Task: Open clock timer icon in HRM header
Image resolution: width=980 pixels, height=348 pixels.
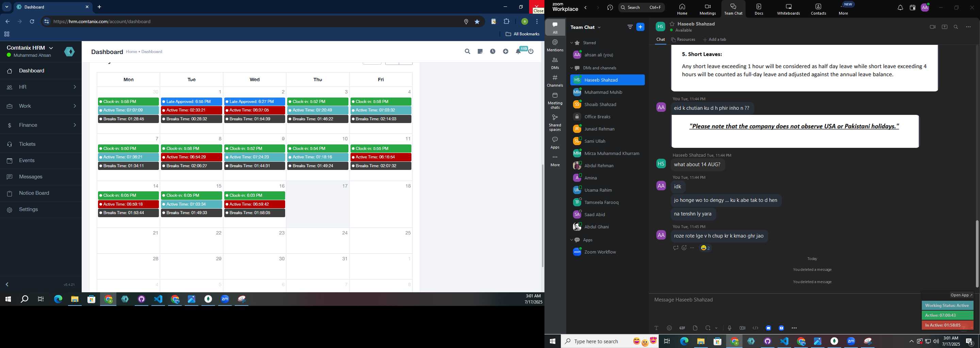Action: (493, 52)
